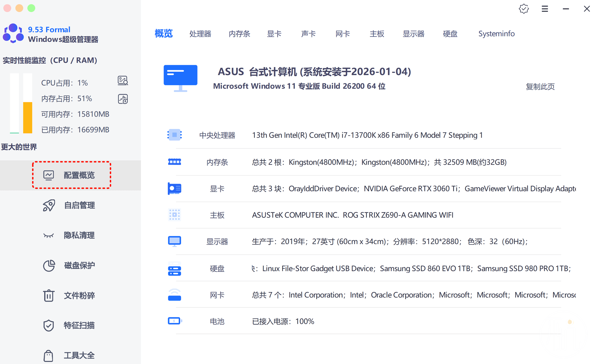
Task: Click the hard disk icon in overview list
Action: coord(174,269)
